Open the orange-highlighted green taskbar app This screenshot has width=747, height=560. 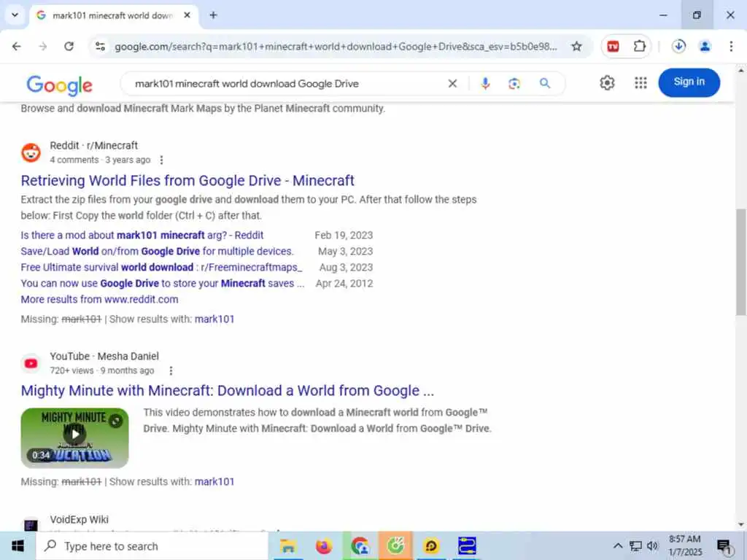395,545
